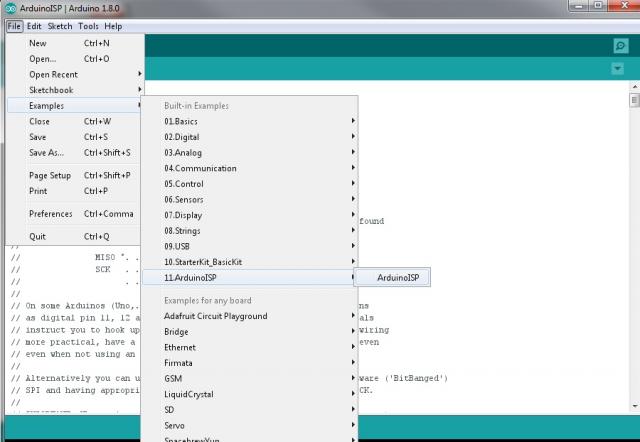This screenshot has width=640, height=442.
Task: Click the Arduino logo in title bar
Action: point(10,8)
